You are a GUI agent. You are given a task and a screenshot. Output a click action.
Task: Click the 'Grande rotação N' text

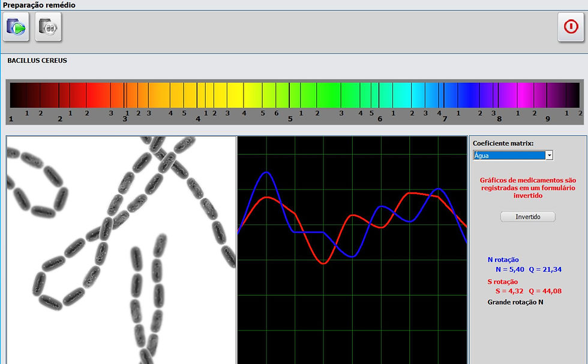(x=515, y=302)
